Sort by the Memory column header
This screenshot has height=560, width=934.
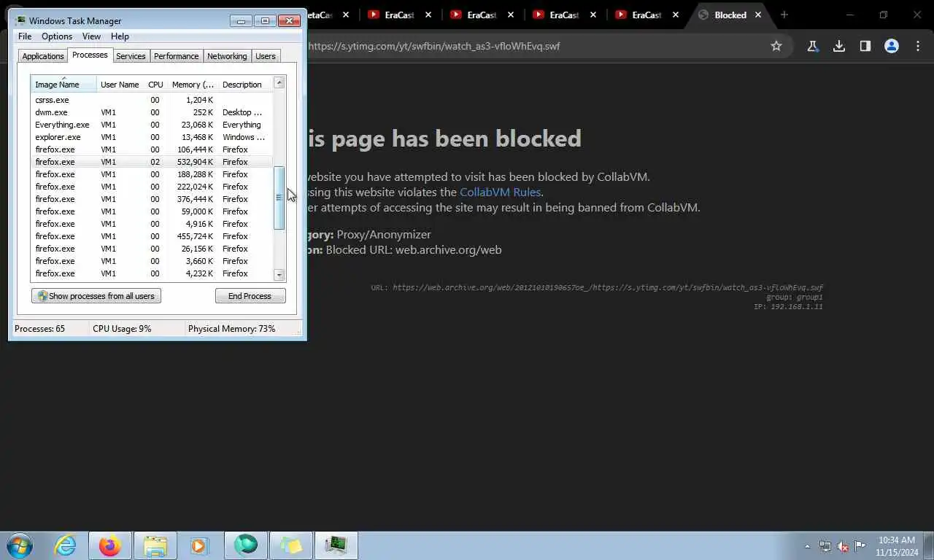click(x=193, y=85)
